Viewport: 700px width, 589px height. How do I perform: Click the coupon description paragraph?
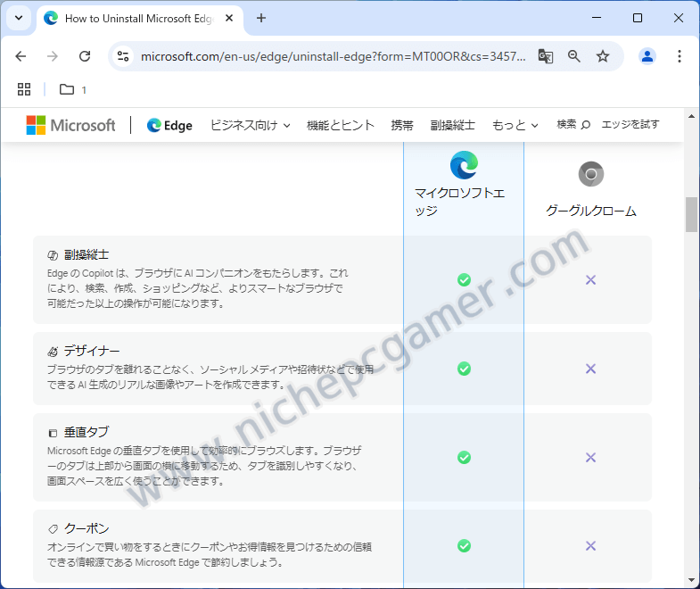point(210,554)
